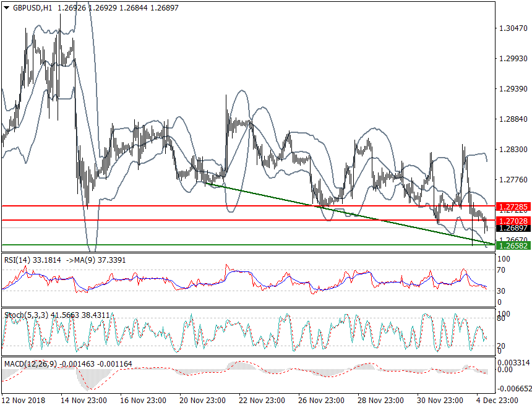
Task: Click the MACD(12,26,9) indicator label
Action: pos(31,364)
